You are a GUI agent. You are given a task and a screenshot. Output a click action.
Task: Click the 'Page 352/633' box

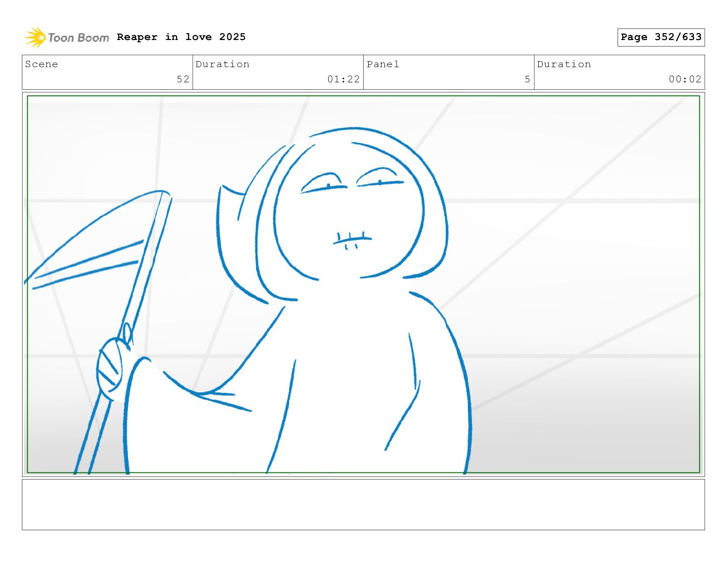pos(661,37)
